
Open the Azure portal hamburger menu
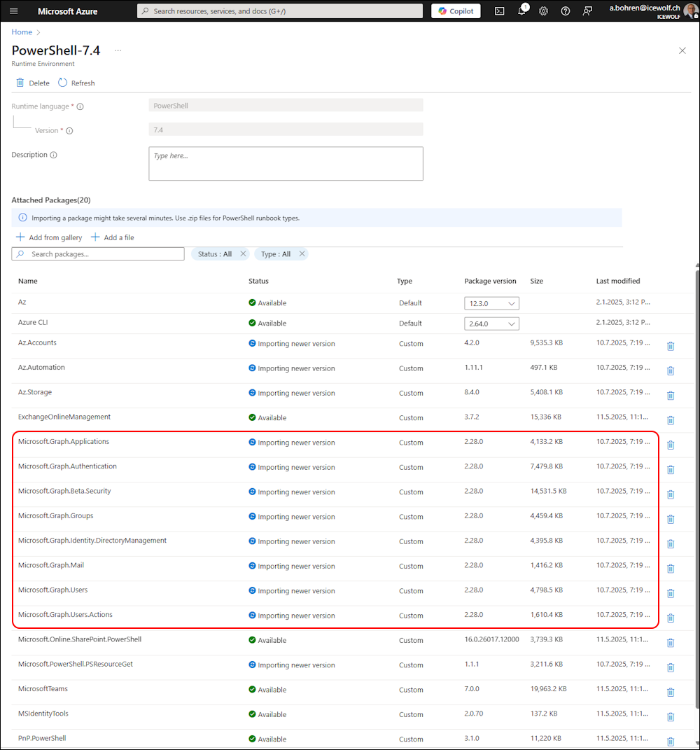point(13,11)
